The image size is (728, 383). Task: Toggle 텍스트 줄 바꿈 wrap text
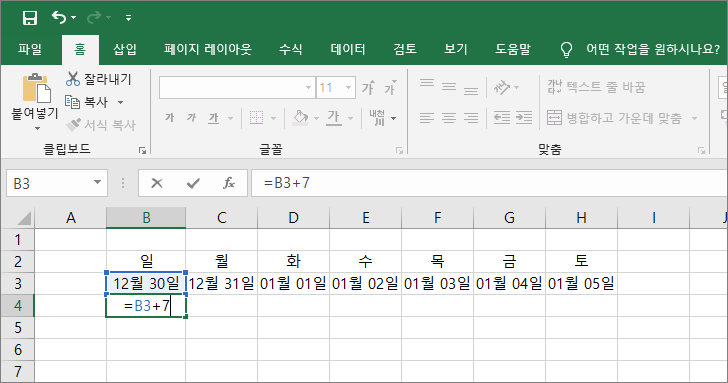596,87
